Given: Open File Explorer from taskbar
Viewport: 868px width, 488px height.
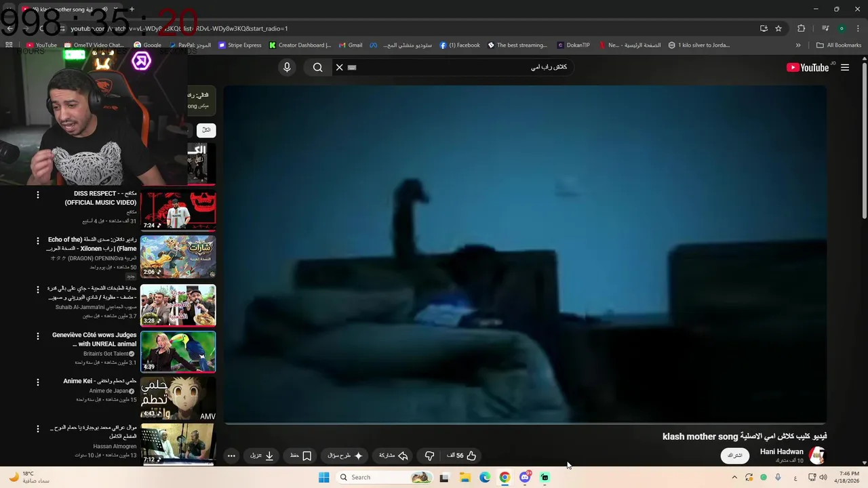Looking at the screenshot, I should click(465, 477).
